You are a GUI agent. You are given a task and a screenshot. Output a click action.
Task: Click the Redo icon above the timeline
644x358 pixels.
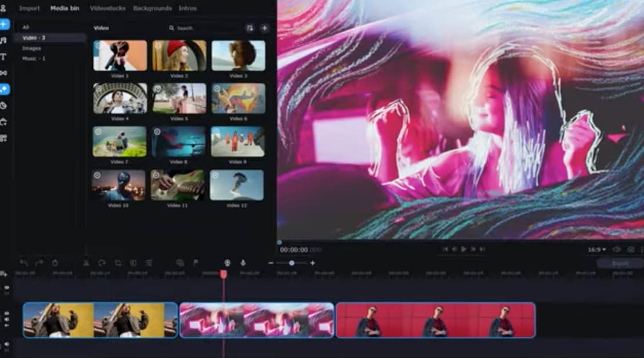tap(39, 263)
